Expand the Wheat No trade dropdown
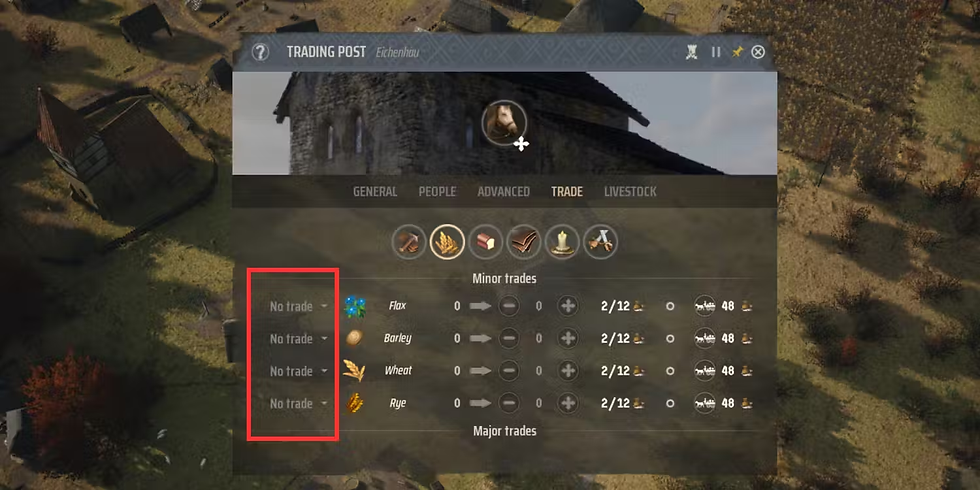The image size is (980, 490). click(x=299, y=371)
